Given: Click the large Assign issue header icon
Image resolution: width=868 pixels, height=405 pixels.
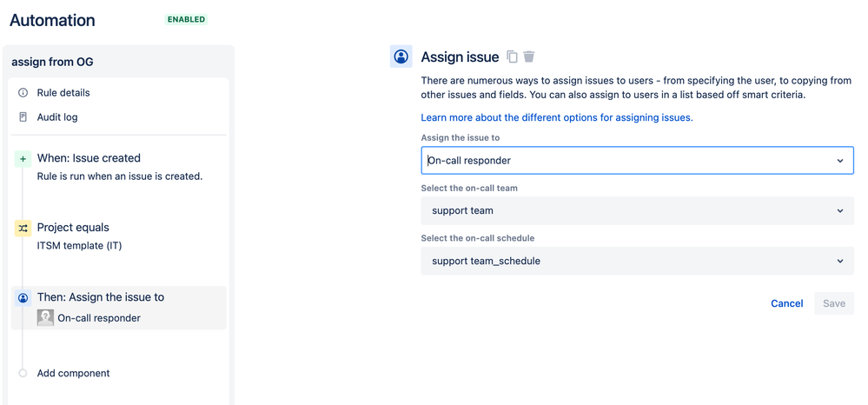Looking at the screenshot, I should tap(401, 56).
